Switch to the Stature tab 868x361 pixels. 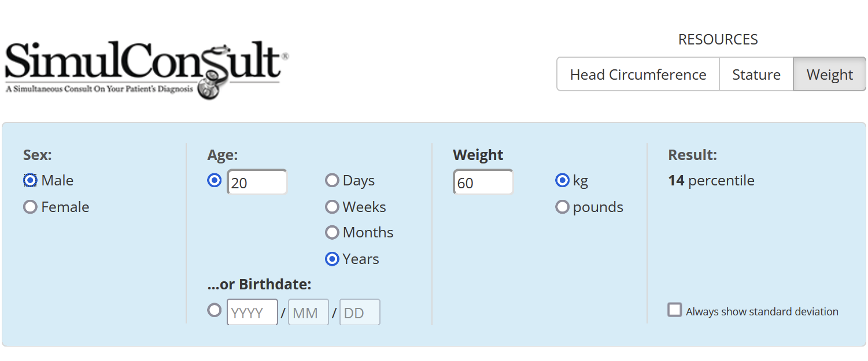pyautogui.click(x=756, y=75)
